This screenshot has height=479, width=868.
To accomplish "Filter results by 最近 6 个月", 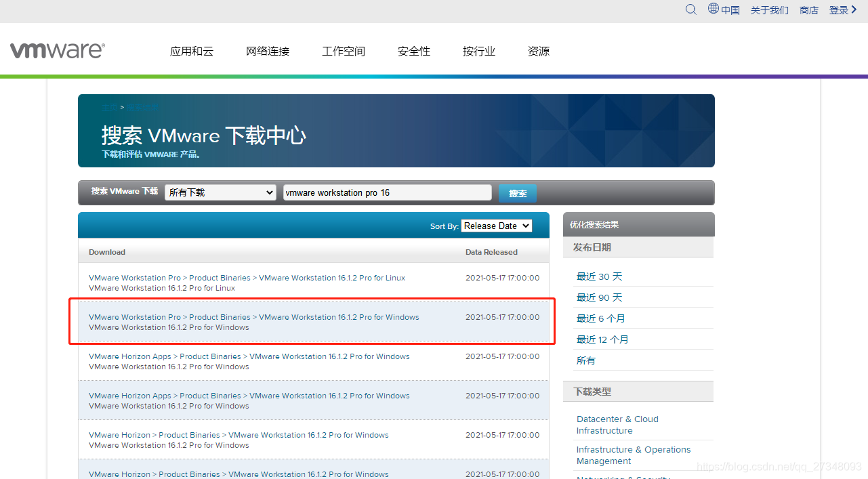I will (601, 318).
